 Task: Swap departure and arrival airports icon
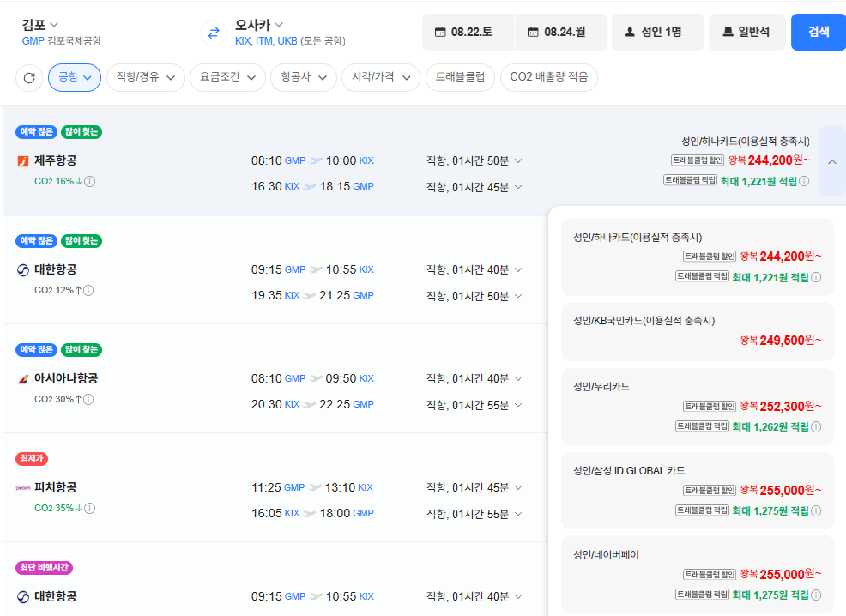pos(214,33)
